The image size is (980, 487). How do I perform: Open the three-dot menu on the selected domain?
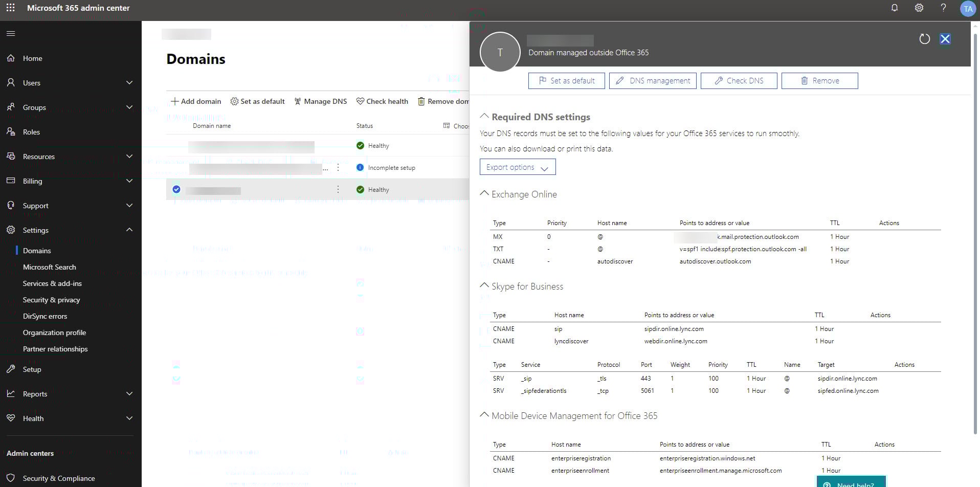click(x=338, y=189)
